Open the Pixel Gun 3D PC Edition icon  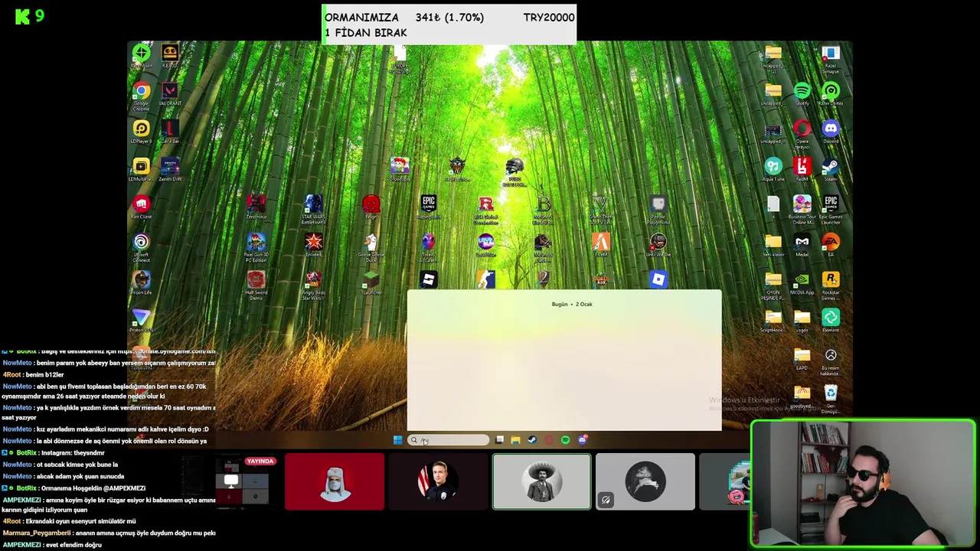[256, 243]
